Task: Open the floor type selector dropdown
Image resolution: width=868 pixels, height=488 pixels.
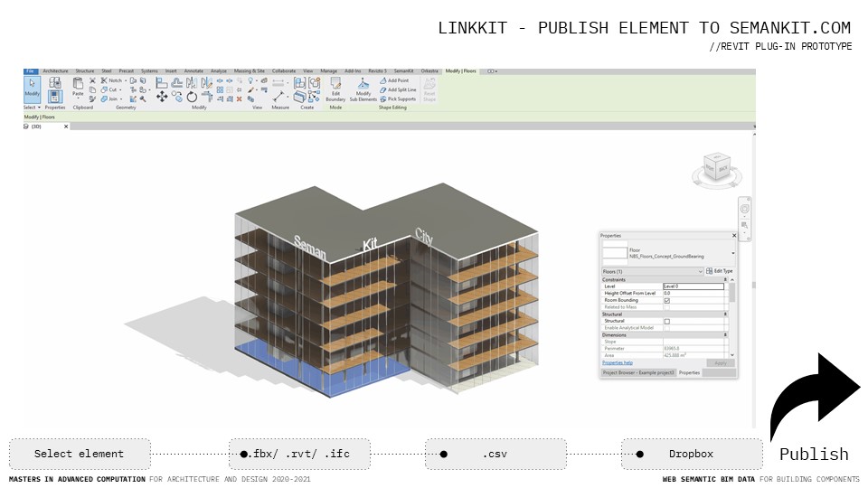Action: pos(733,254)
